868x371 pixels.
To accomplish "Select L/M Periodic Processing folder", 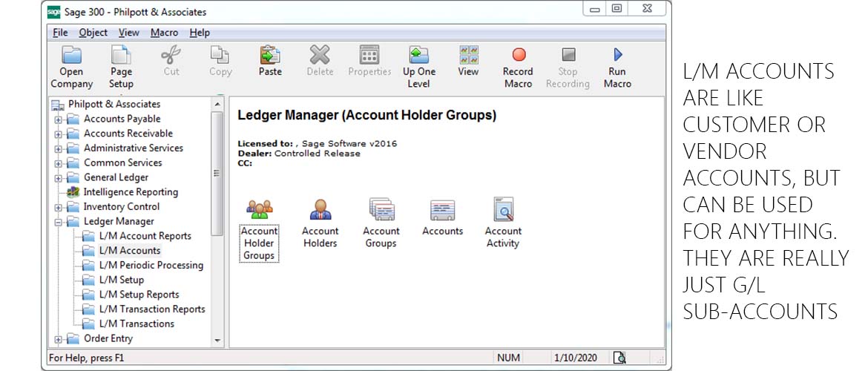I will click(151, 265).
